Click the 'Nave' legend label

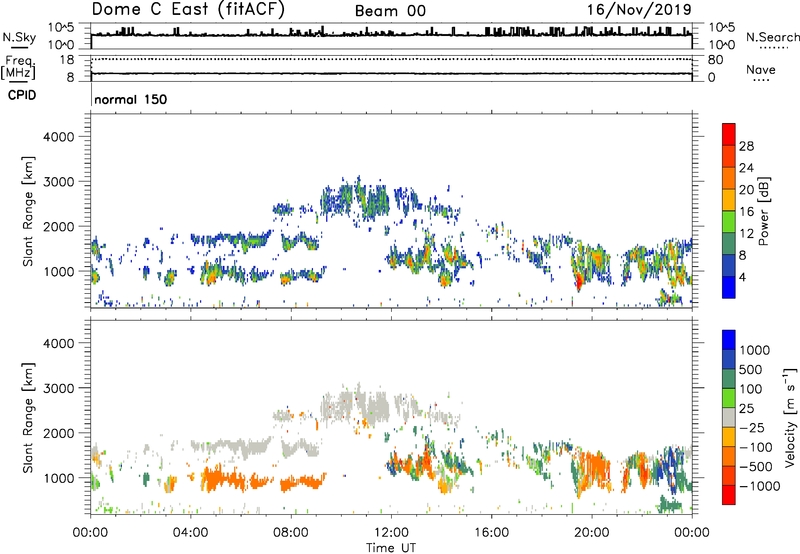click(x=761, y=69)
